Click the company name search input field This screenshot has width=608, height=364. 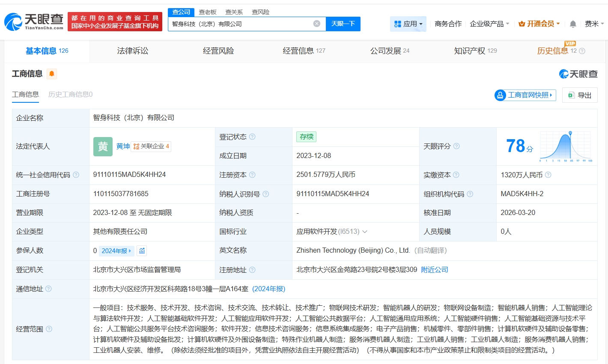pyautogui.click(x=240, y=24)
